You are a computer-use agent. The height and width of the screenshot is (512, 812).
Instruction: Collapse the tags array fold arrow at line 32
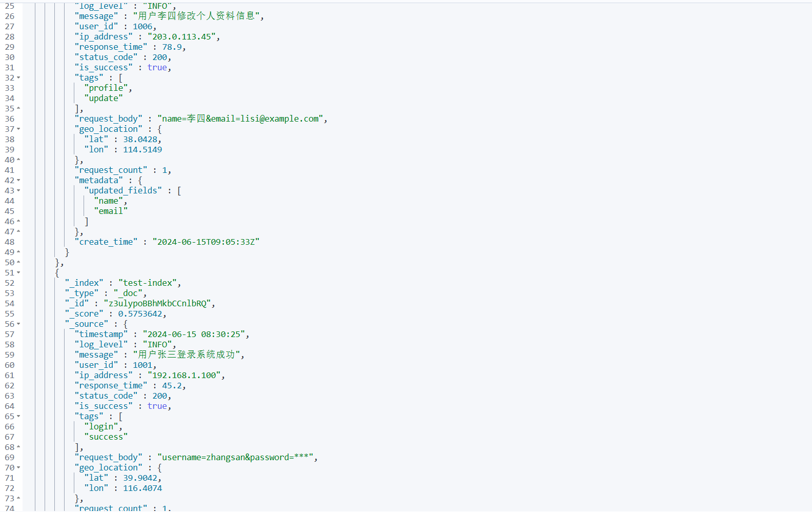click(x=18, y=77)
